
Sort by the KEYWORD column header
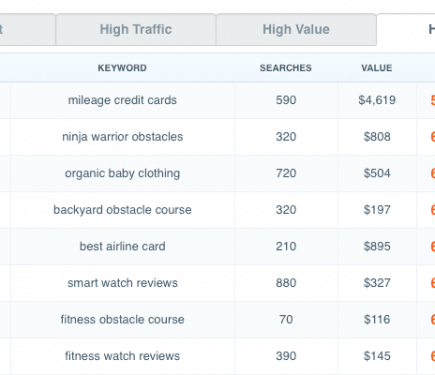tap(122, 68)
